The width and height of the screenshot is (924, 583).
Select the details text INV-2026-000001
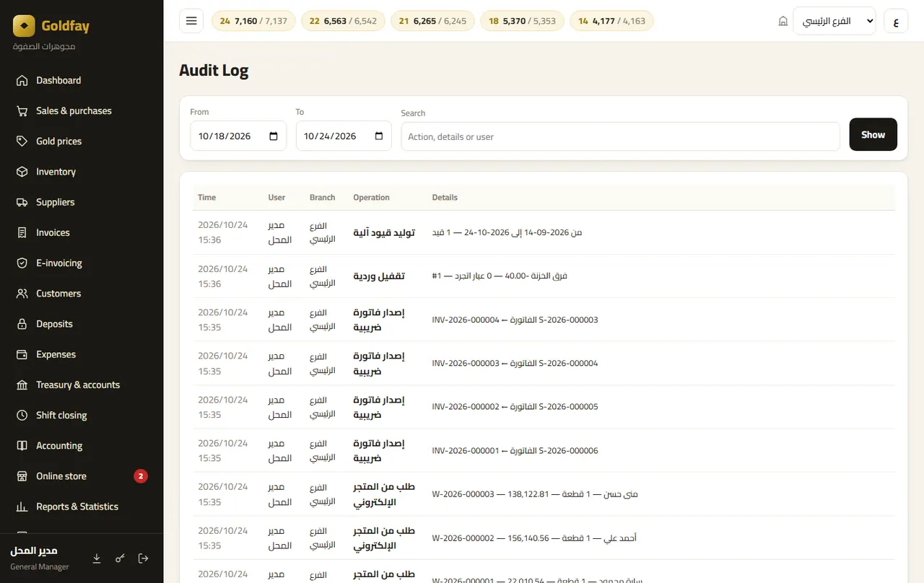(466, 451)
